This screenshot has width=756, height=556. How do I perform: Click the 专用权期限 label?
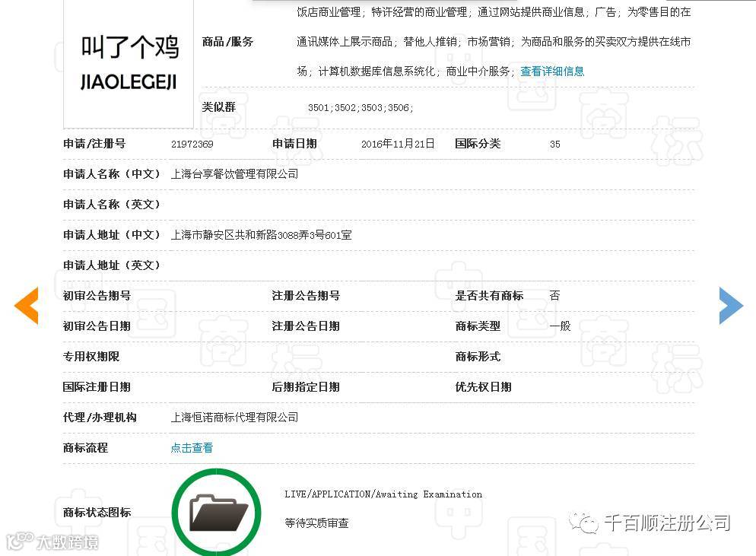point(91,357)
